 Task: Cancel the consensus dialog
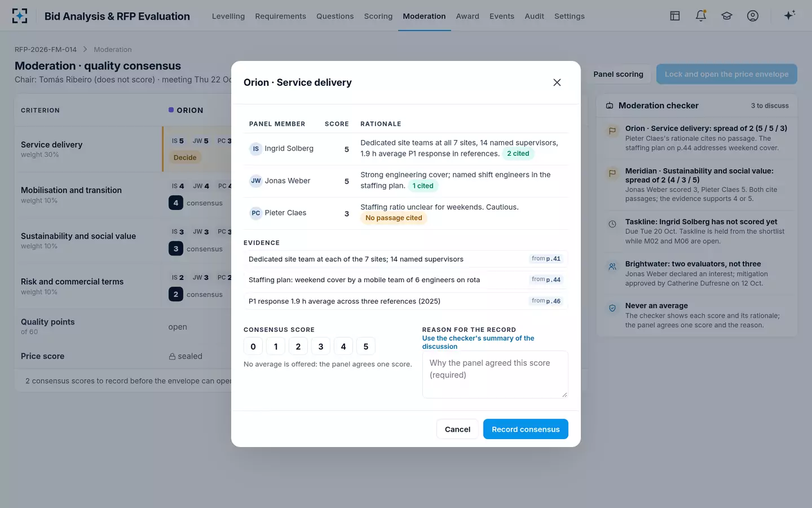(x=457, y=430)
